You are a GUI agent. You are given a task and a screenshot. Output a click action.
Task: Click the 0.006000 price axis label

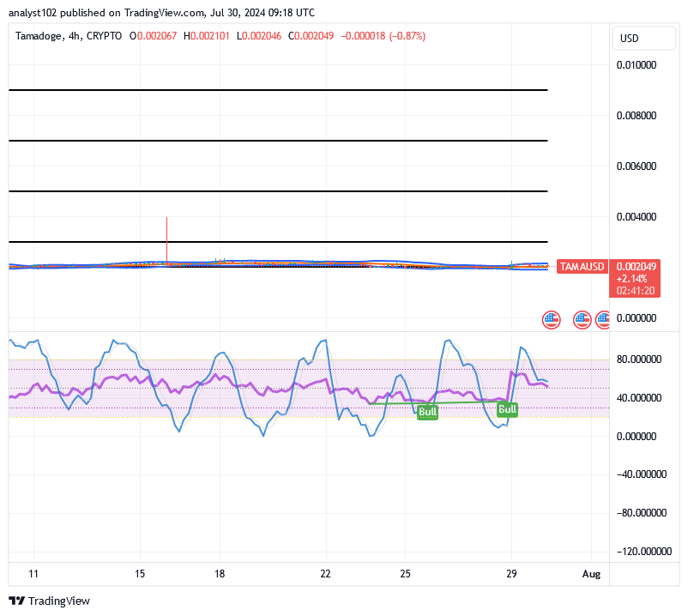click(637, 166)
